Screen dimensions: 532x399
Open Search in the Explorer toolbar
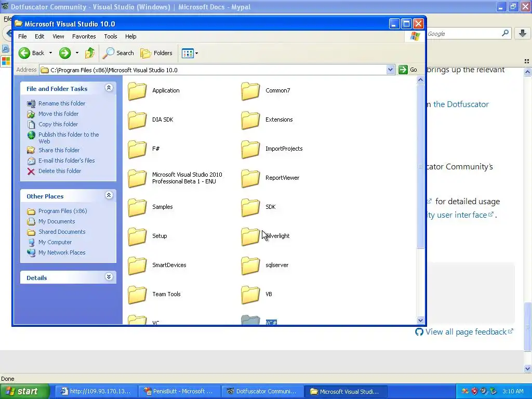(x=118, y=53)
